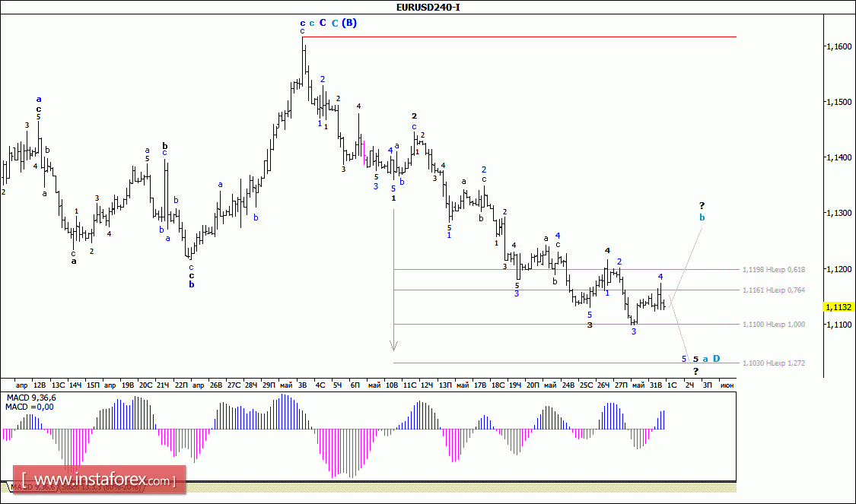Click the 1,1600 price axis label
Image resolution: width=856 pixels, height=504 pixels.
pos(838,46)
